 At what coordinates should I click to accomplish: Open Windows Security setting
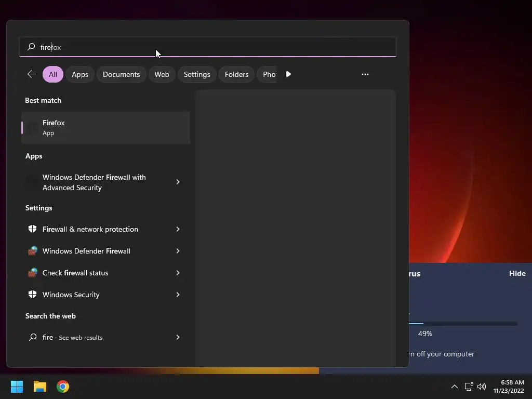point(105,295)
